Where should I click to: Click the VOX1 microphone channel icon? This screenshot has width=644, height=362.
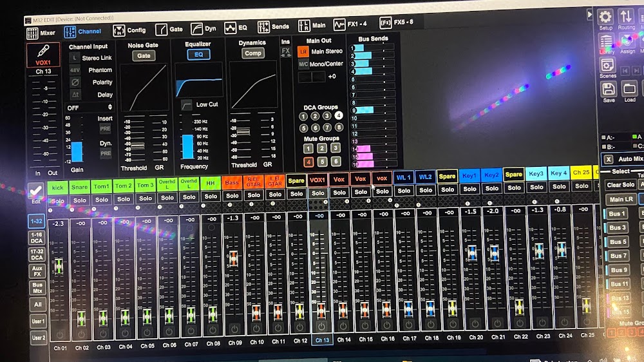point(43,54)
